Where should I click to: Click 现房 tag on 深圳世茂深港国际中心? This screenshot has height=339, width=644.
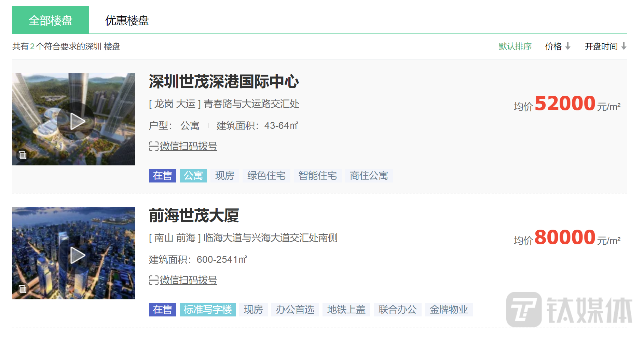225,176
